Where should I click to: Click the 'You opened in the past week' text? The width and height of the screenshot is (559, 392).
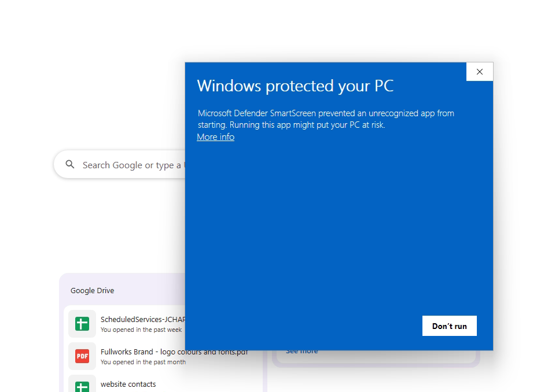pos(141,330)
